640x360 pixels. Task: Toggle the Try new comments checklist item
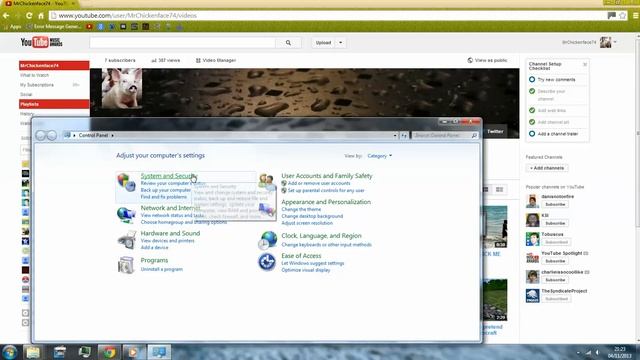[x=532, y=80]
